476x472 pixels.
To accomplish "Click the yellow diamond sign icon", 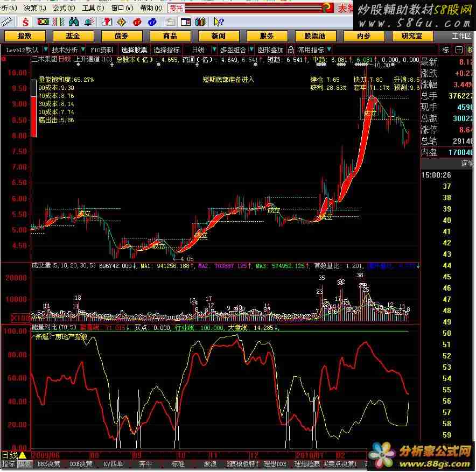I will click(x=122, y=22).
